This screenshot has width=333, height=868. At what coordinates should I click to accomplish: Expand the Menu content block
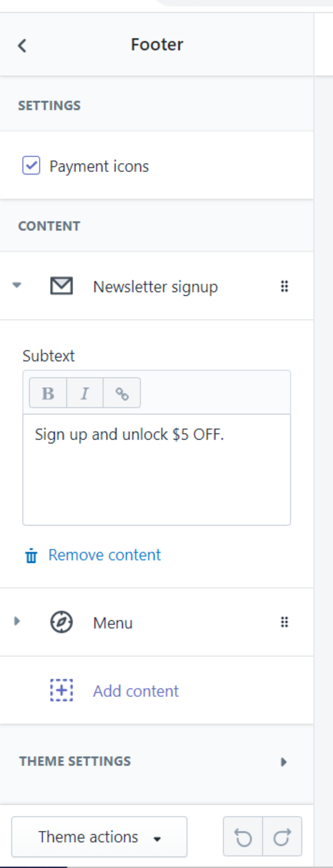(17, 621)
